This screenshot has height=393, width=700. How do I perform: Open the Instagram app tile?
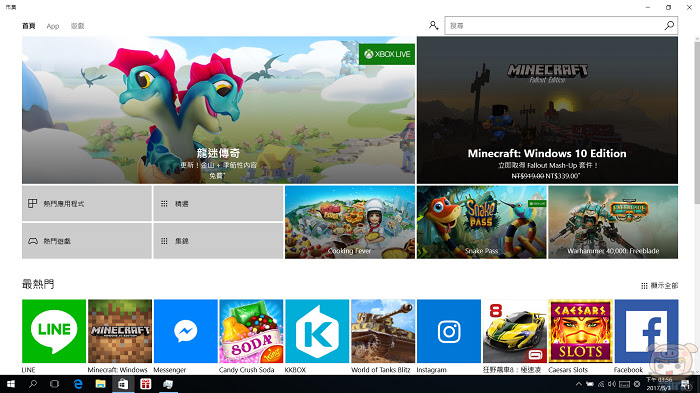point(449,331)
